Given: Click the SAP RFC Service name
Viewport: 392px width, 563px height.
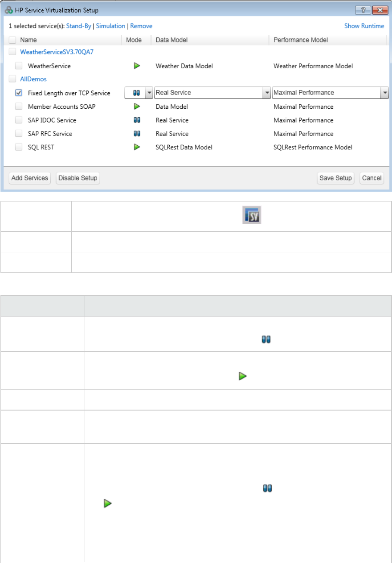Looking at the screenshot, I should 50,134.
